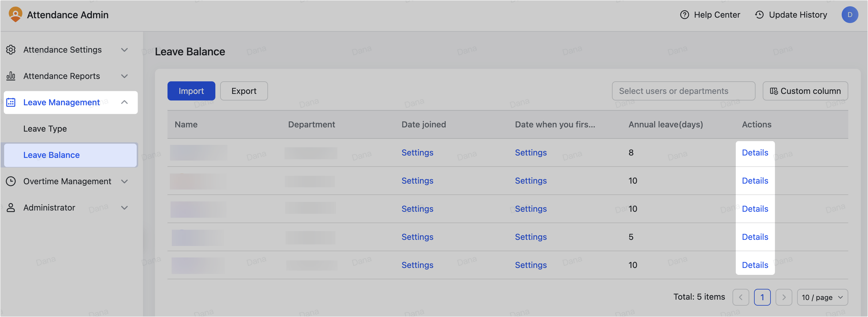Viewport: 868px width, 317px height.
Task: Click the Attendance Settings gear icon
Action: tap(11, 50)
